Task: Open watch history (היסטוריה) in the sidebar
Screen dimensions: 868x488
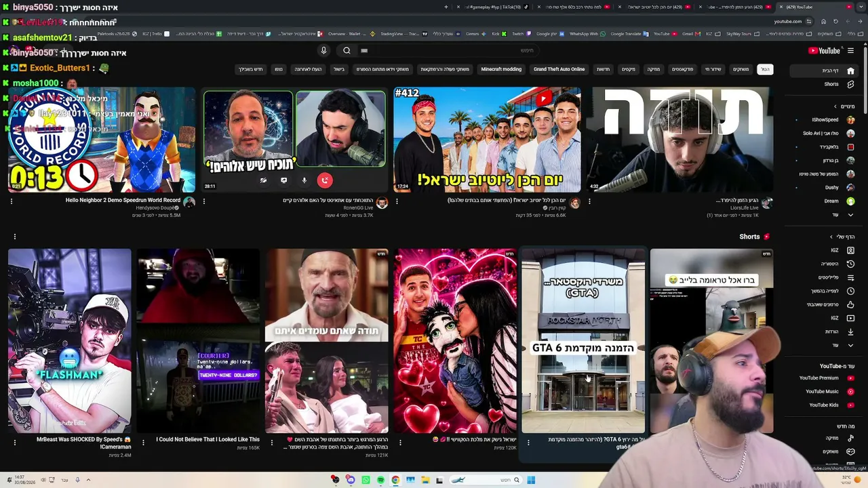Action: (x=825, y=264)
